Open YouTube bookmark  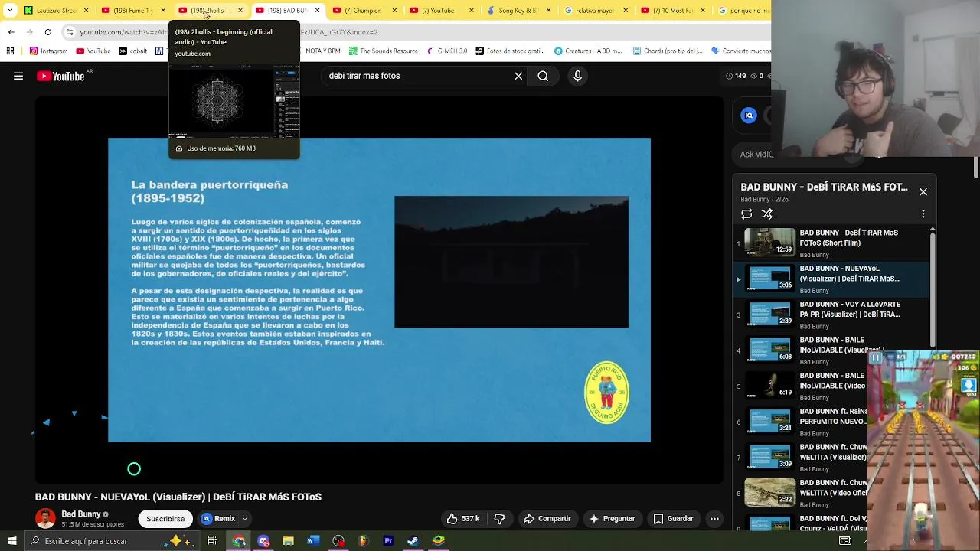(x=93, y=51)
